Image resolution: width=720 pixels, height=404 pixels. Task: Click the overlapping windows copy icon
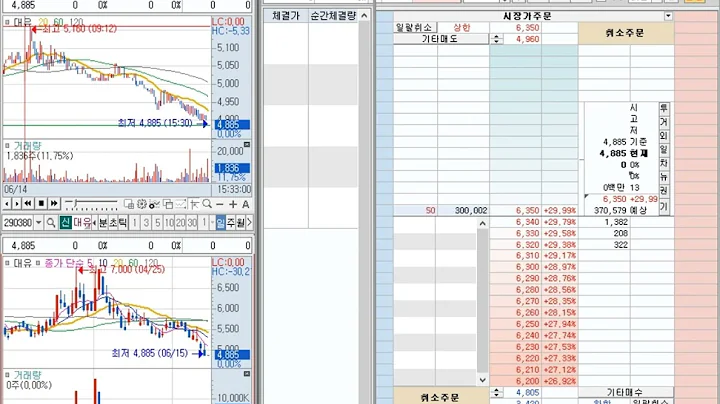pos(168,204)
